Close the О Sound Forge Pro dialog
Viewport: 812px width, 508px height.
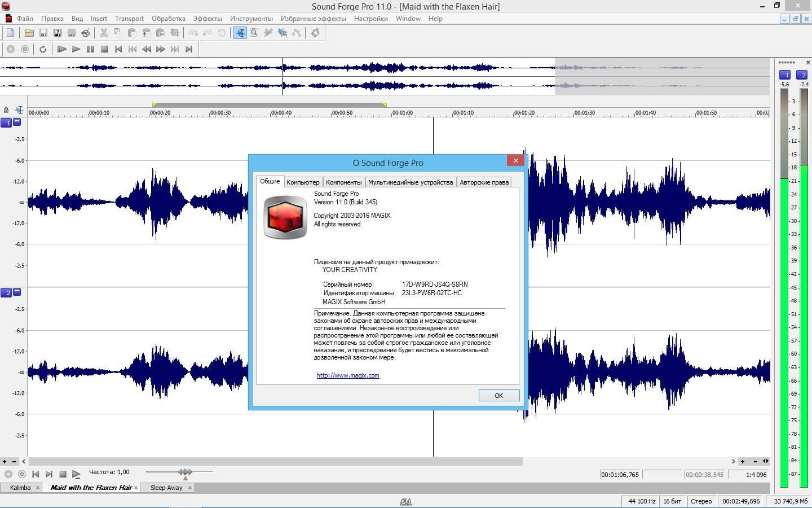tap(515, 160)
